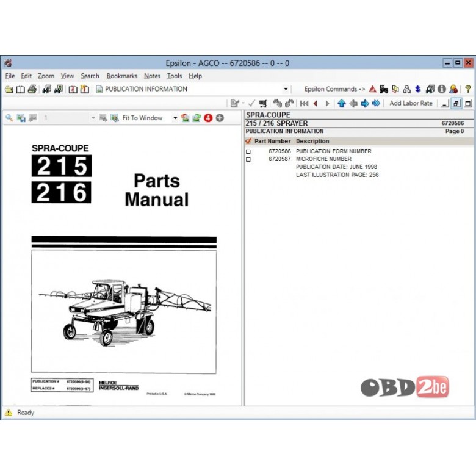476x476 pixels.
Task: Click the grey checkmark icon
Action: [x=251, y=104]
